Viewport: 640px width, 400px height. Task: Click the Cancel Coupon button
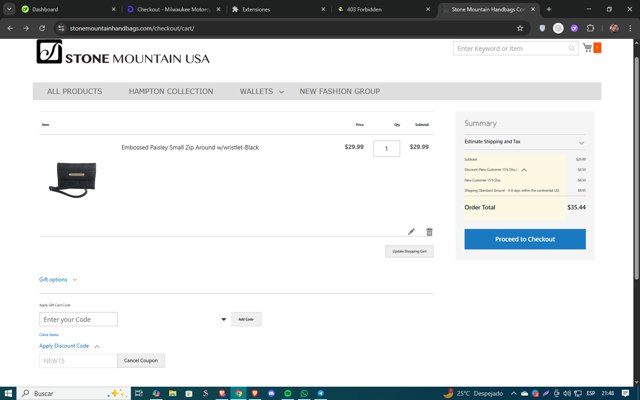(141, 361)
